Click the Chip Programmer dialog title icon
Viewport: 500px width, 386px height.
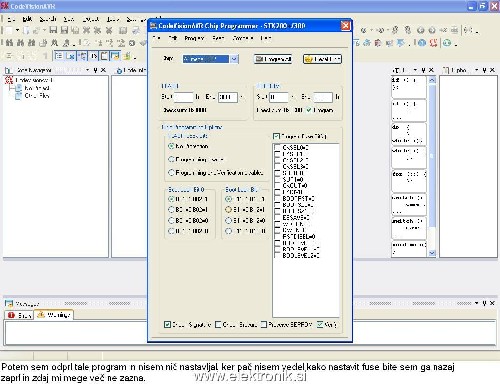pyautogui.click(x=153, y=26)
